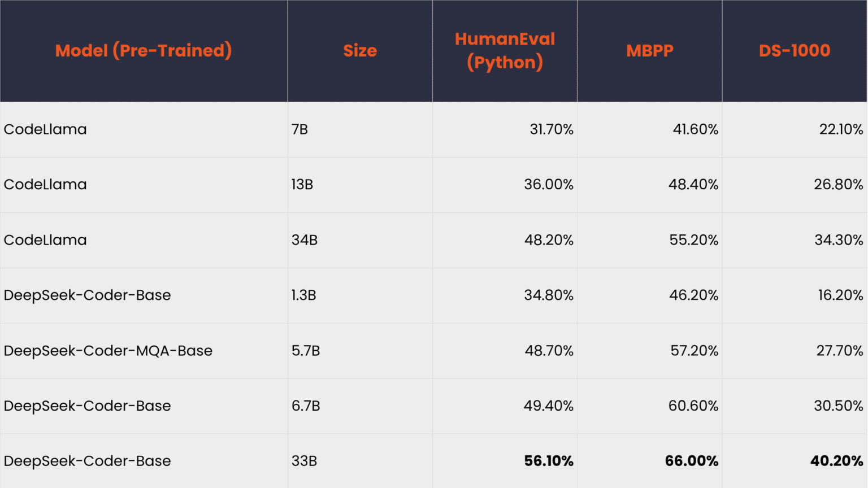Click the 16.20% DS-1000 cell
The width and height of the screenshot is (868, 488).
point(840,295)
